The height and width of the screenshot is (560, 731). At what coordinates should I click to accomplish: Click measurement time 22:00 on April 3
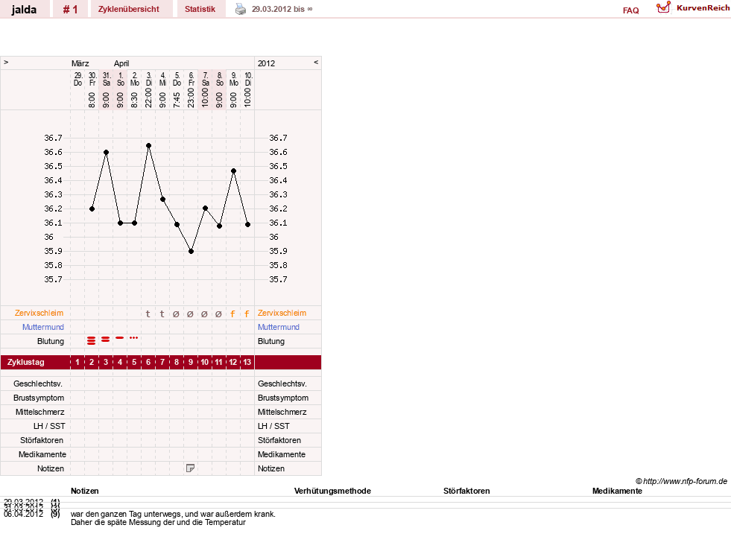tap(148, 98)
